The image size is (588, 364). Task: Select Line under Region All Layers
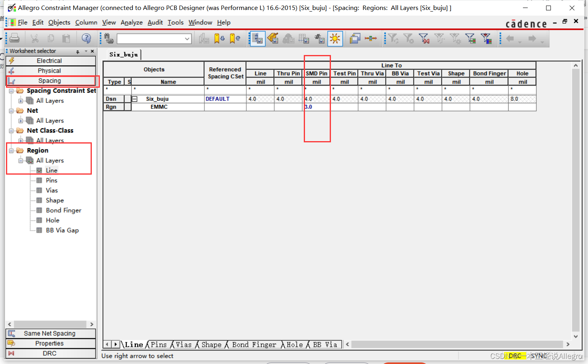pyautogui.click(x=51, y=170)
